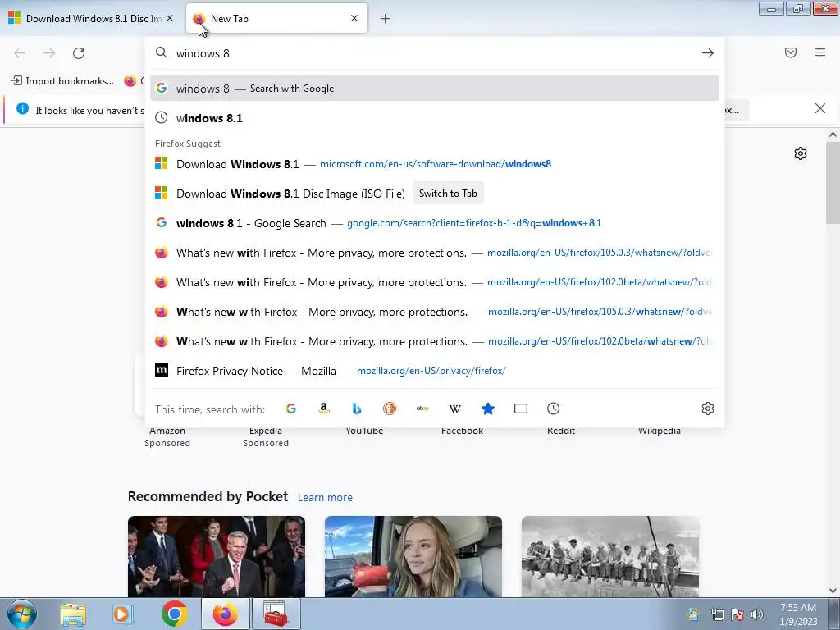This screenshot has width=840, height=630.
Task: Open the Save to Pocket icon
Action: point(791,52)
